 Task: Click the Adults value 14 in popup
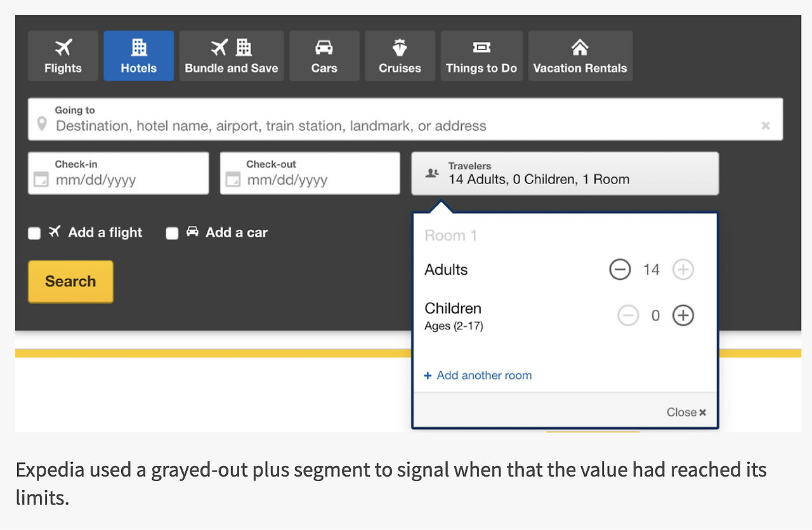[652, 270]
